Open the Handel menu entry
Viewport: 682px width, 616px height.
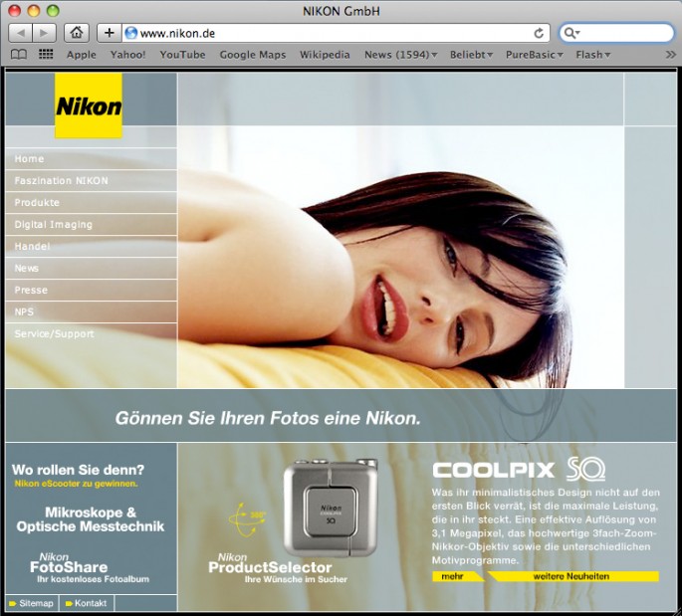point(92,246)
